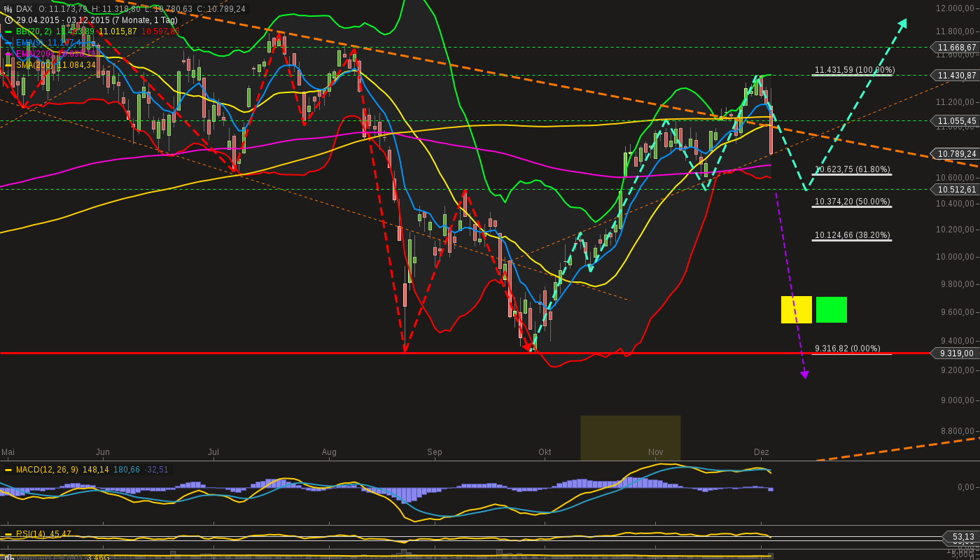This screenshot has width=980, height=560.
Task: Click the Bollinger middle value 11.015,87
Action: [118, 31]
